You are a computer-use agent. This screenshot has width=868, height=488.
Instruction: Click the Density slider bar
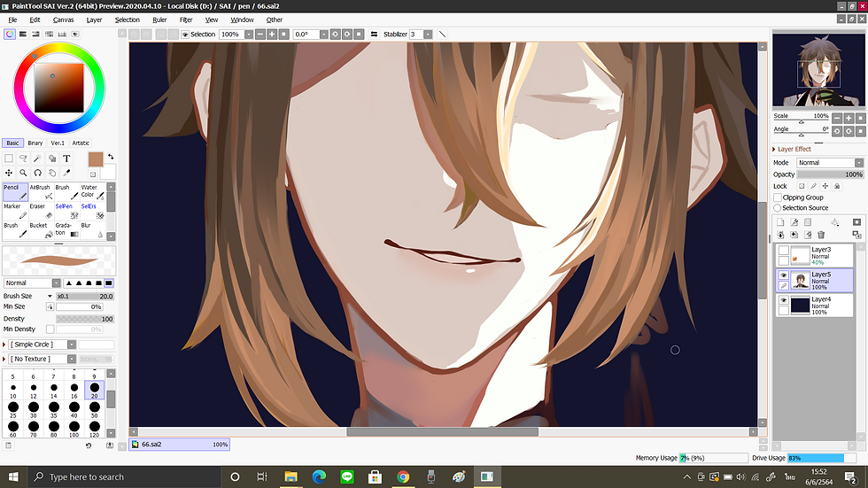click(85, 319)
